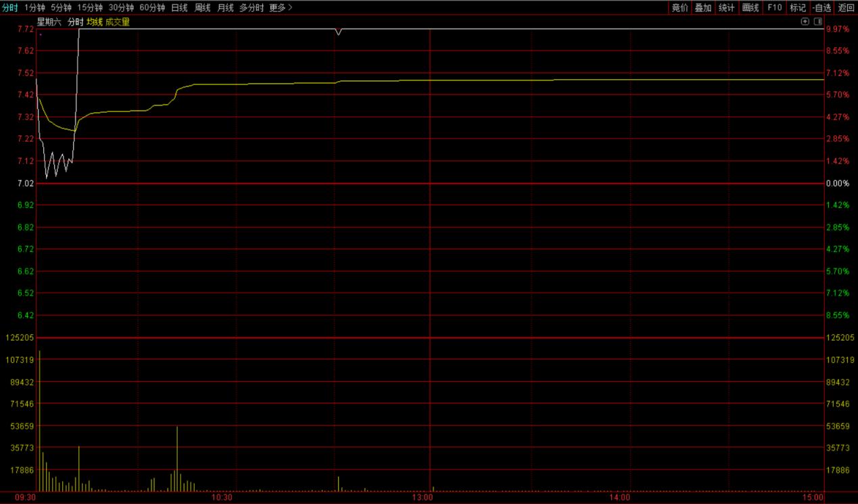Click the 7.72 price axis label
Screen dimensions: 858x504
tap(26, 30)
